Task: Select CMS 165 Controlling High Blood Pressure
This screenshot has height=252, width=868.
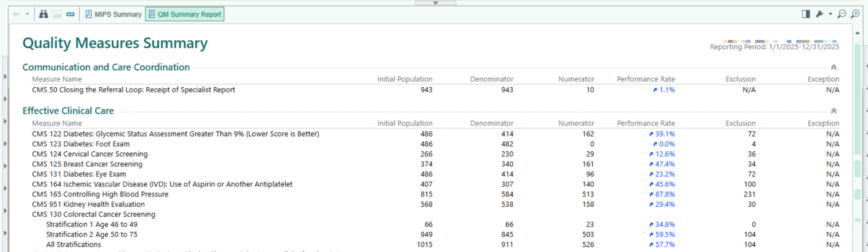Action: click(100, 194)
